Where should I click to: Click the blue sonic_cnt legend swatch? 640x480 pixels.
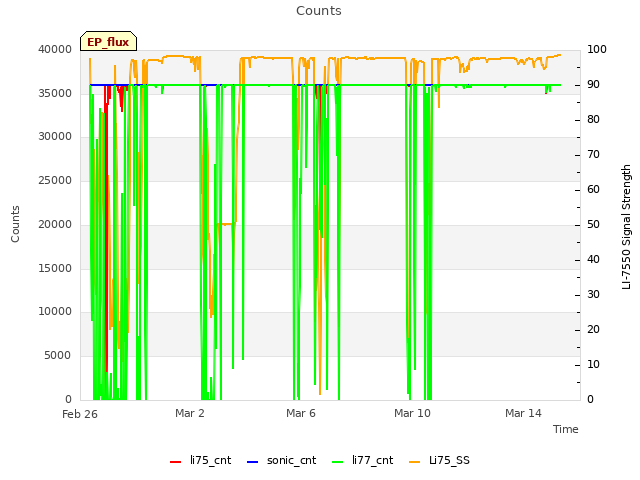pyautogui.click(x=253, y=462)
